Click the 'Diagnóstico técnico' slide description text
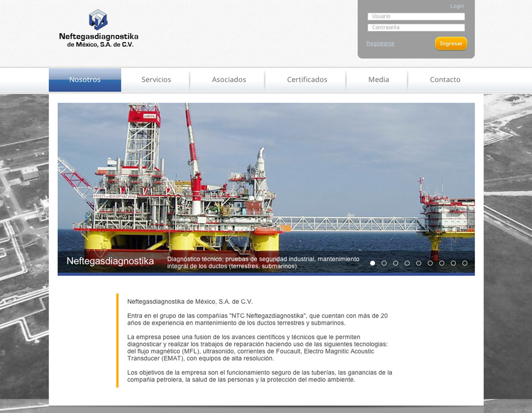This screenshot has height=413, width=532. (263, 263)
